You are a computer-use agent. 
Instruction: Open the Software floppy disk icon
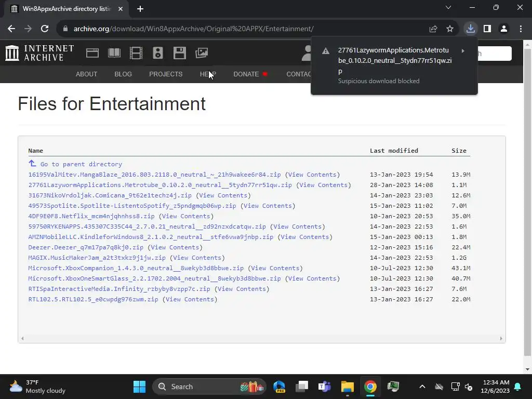tap(179, 53)
